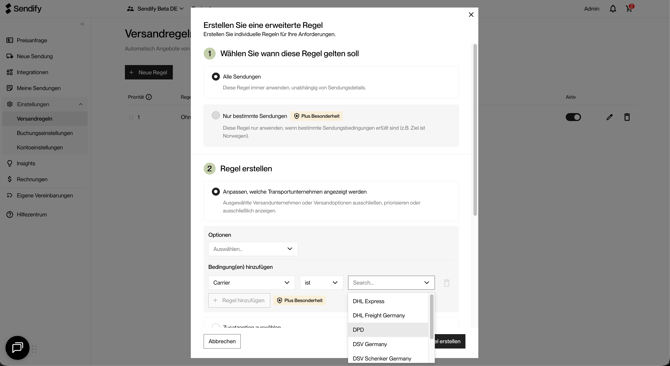
Task: Collapse the sidebar with chevron icon
Action: (82, 24)
